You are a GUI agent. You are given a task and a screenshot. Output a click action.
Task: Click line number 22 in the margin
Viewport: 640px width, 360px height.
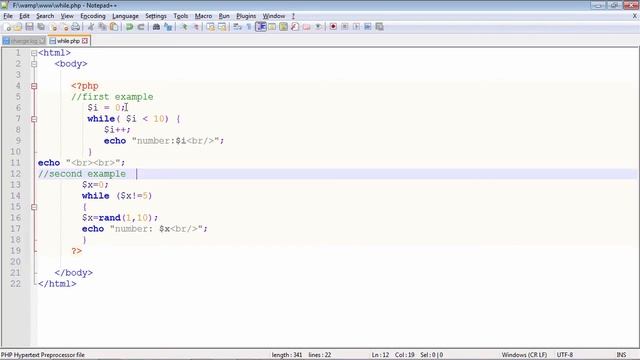(16, 284)
